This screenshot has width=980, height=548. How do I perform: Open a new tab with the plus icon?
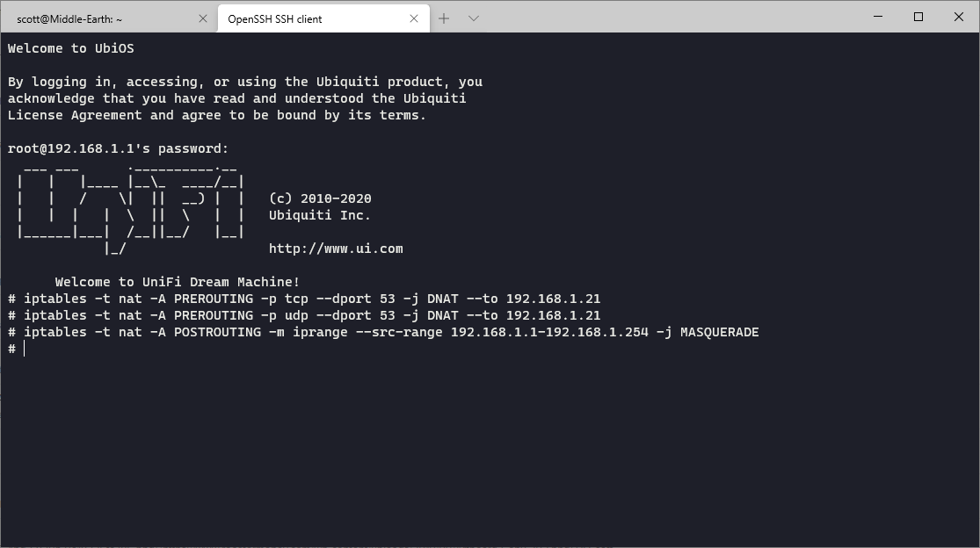click(444, 18)
